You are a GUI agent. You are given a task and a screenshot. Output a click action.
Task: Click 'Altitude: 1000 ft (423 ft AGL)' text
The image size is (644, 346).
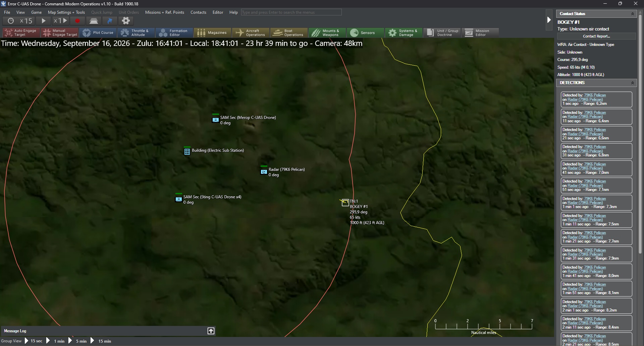point(581,75)
